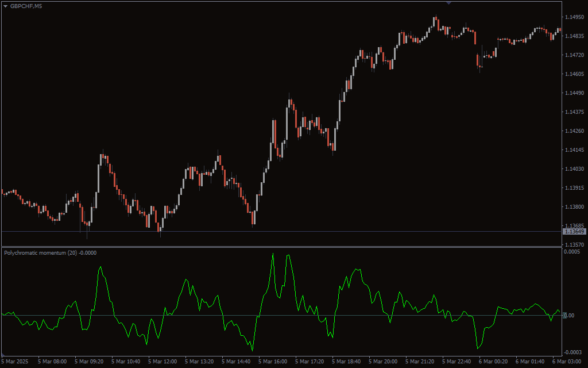
Task: Click the 6 Mar 00:20 time label
Action: pos(493,362)
